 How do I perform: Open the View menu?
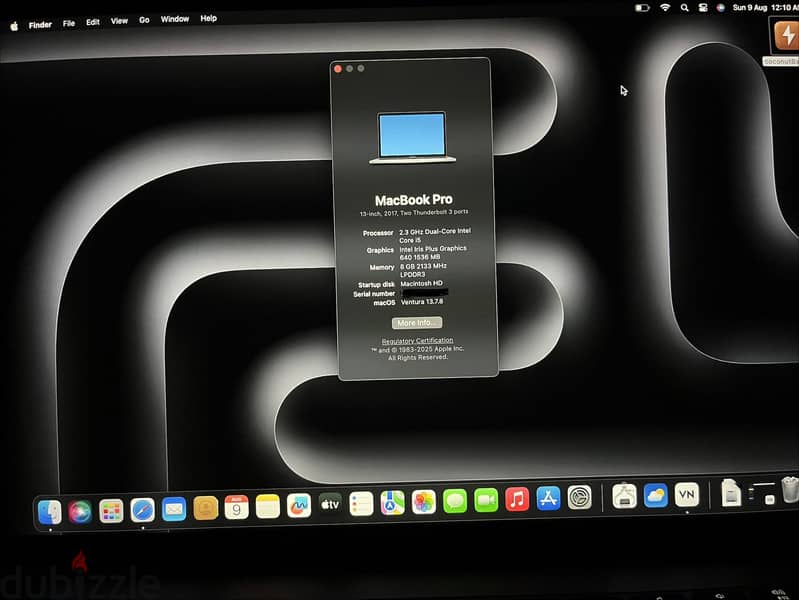(x=119, y=21)
